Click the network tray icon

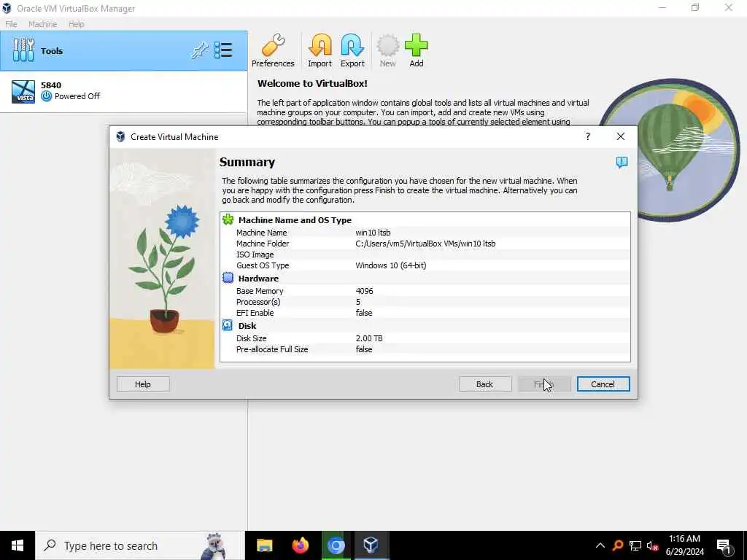tap(635, 545)
